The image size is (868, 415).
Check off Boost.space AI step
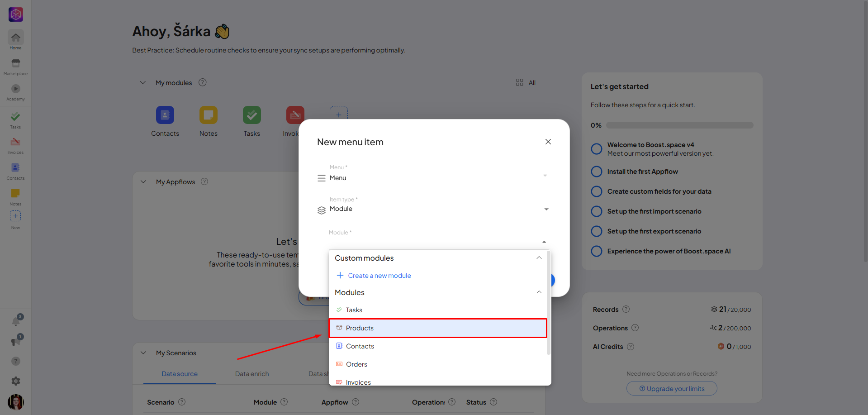click(597, 251)
